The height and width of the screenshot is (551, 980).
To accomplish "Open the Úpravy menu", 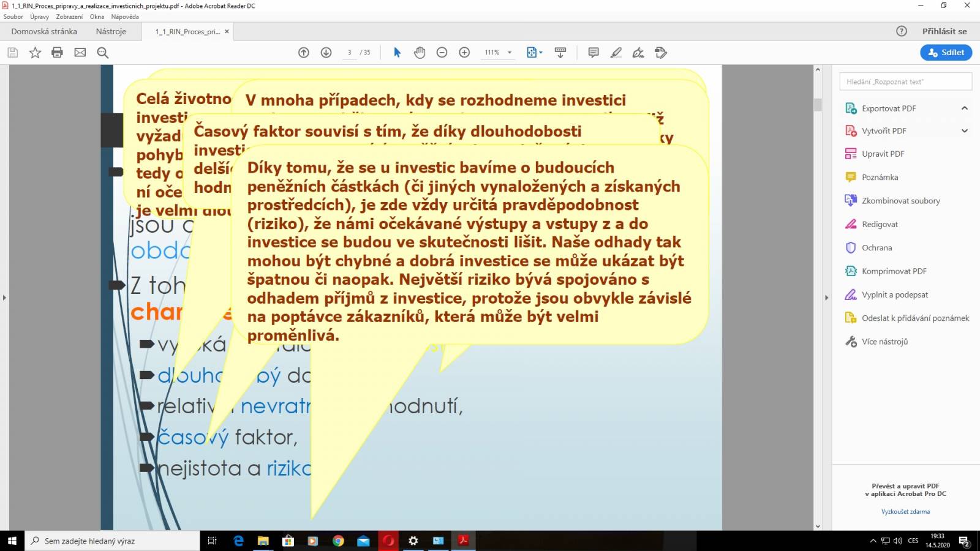I will [40, 17].
